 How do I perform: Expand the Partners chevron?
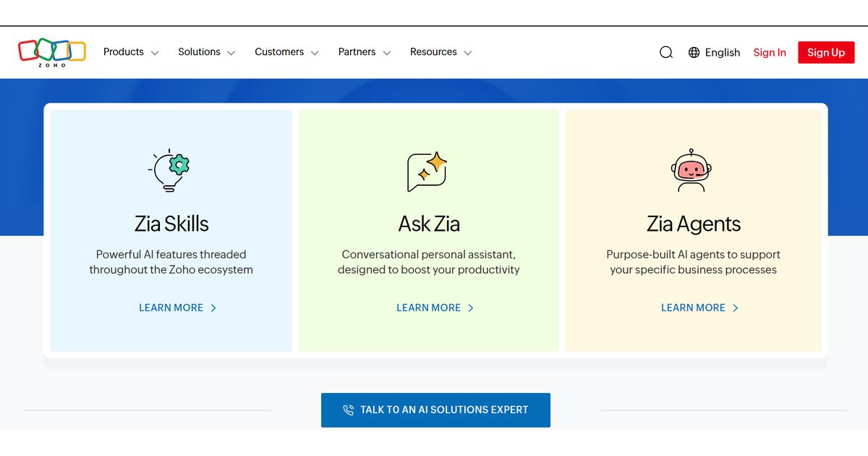pos(387,53)
